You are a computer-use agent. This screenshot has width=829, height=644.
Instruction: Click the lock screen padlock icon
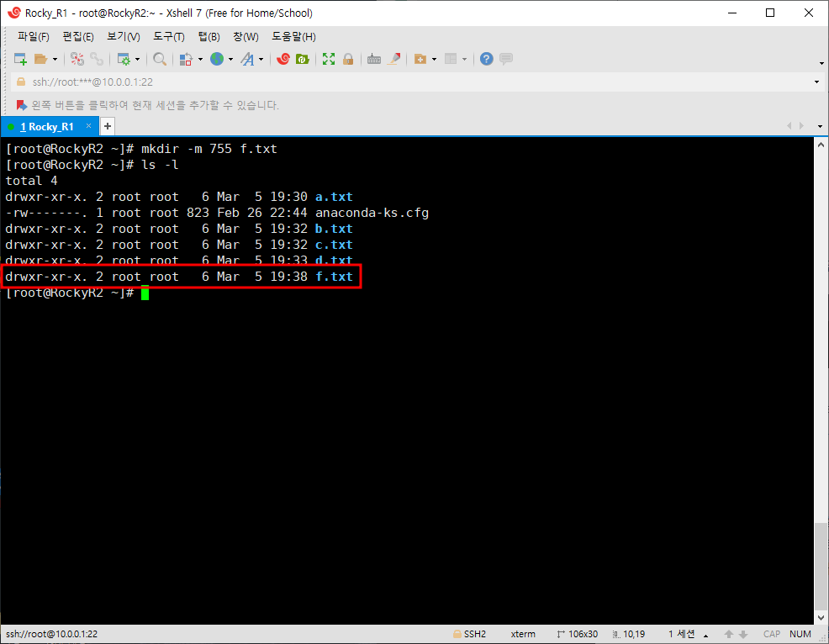tap(348, 59)
